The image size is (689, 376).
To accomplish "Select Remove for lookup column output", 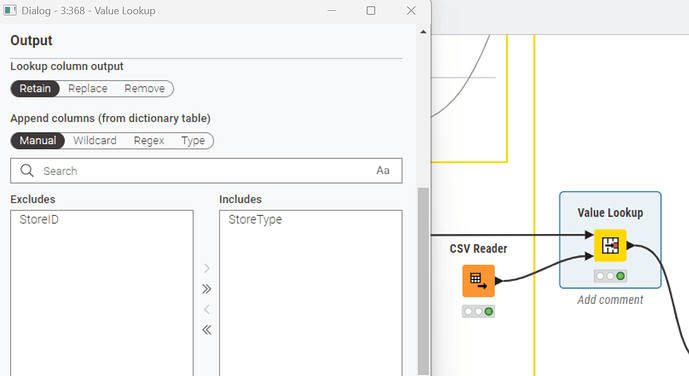I will click(145, 89).
